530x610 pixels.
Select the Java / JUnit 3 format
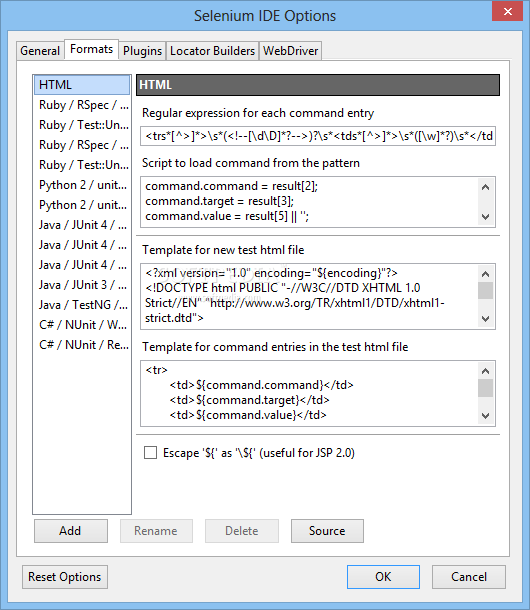(82, 285)
